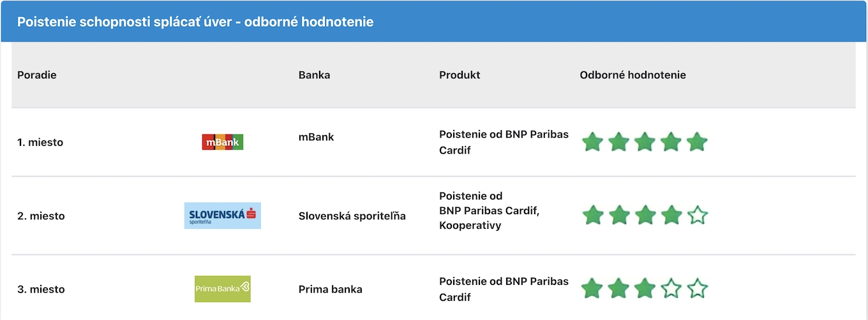Click the Banka column header

[315, 75]
